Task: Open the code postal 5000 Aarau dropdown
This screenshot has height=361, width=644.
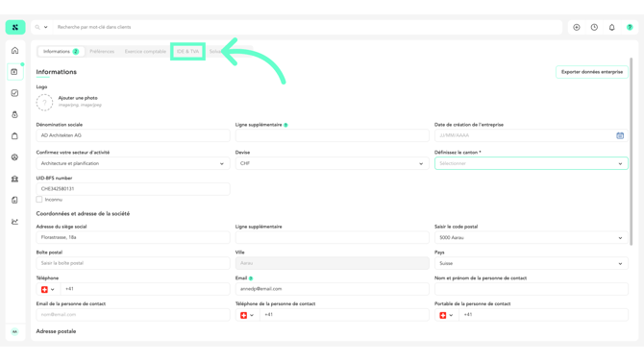Action: 531,237
